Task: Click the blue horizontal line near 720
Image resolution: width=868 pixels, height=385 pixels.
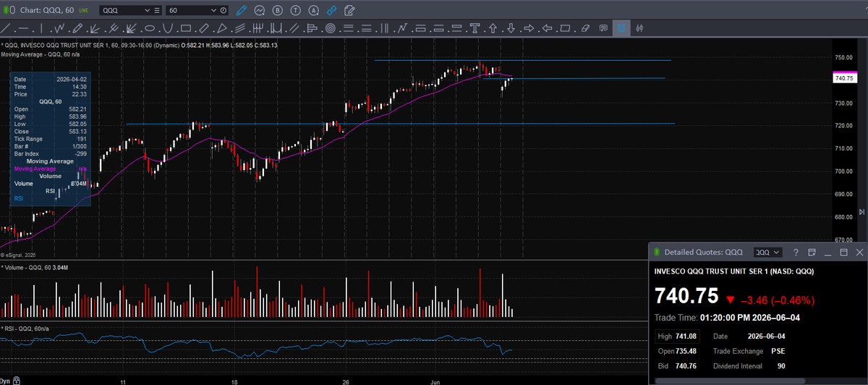Action: (x=400, y=124)
